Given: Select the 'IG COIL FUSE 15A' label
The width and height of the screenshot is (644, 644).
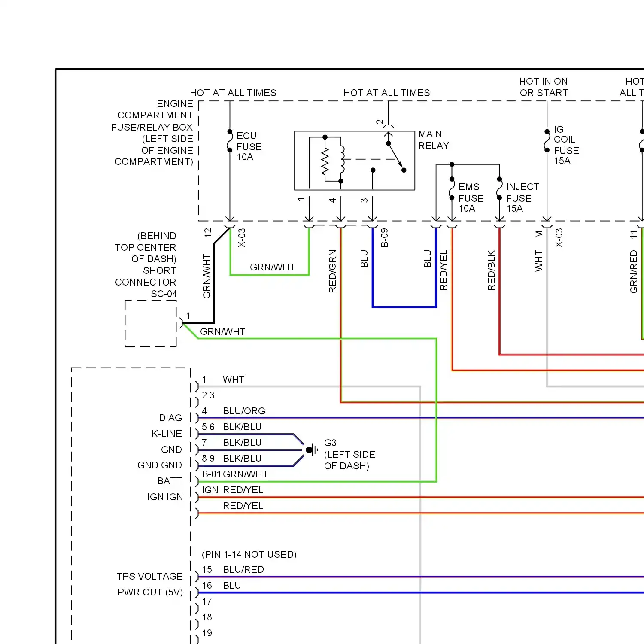Looking at the screenshot, I should point(566,145).
